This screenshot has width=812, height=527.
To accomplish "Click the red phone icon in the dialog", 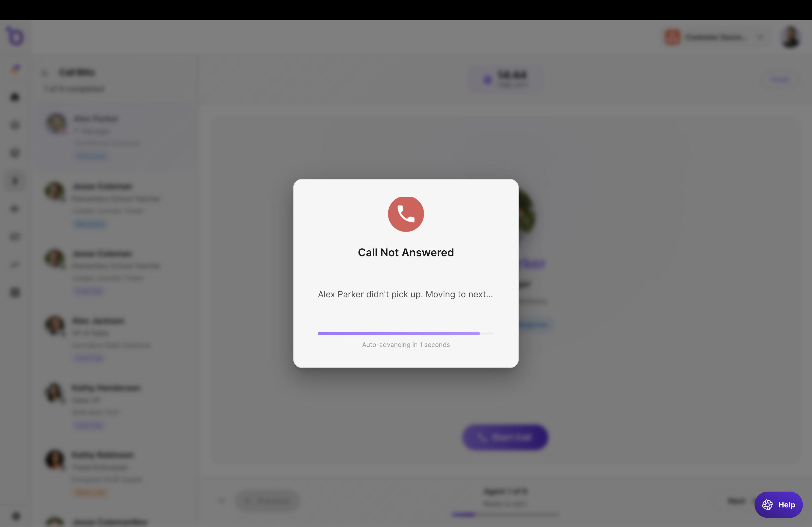I will pyautogui.click(x=406, y=214).
